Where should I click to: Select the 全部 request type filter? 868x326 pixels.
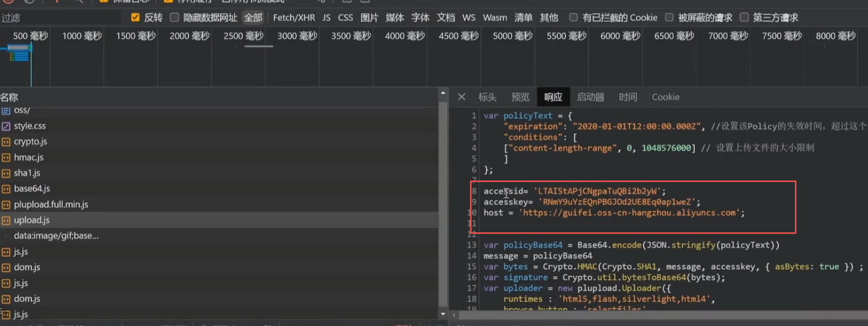(253, 18)
